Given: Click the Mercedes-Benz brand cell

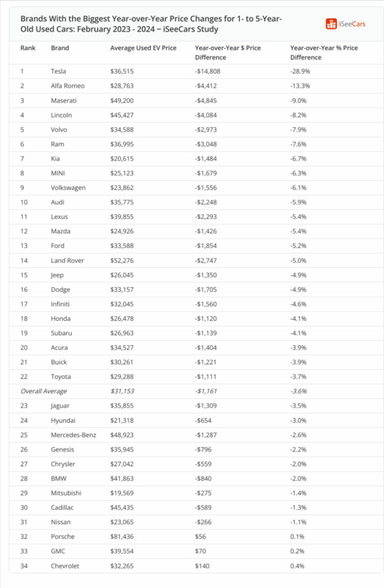Looking at the screenshot, I should (73, 435).
